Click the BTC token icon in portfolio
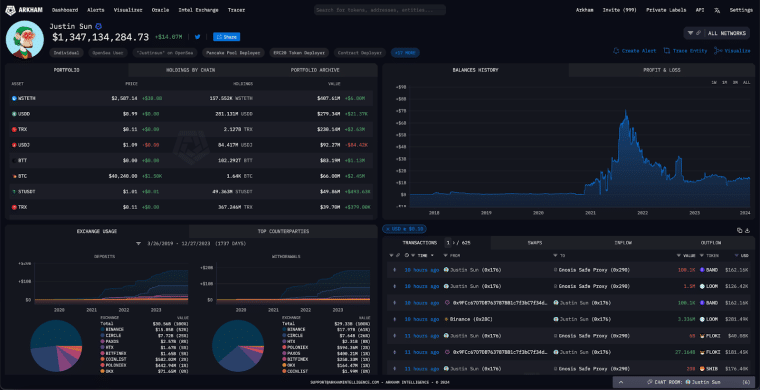The width and height of the screenshot is (760, 390). point(14,176)
